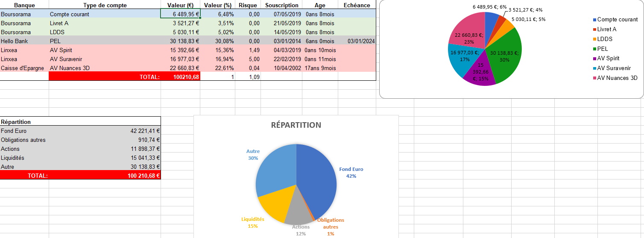Screen dimensions: 644x238
Task: Click the Autre 30% data label
Action: (x=253, y=155)
